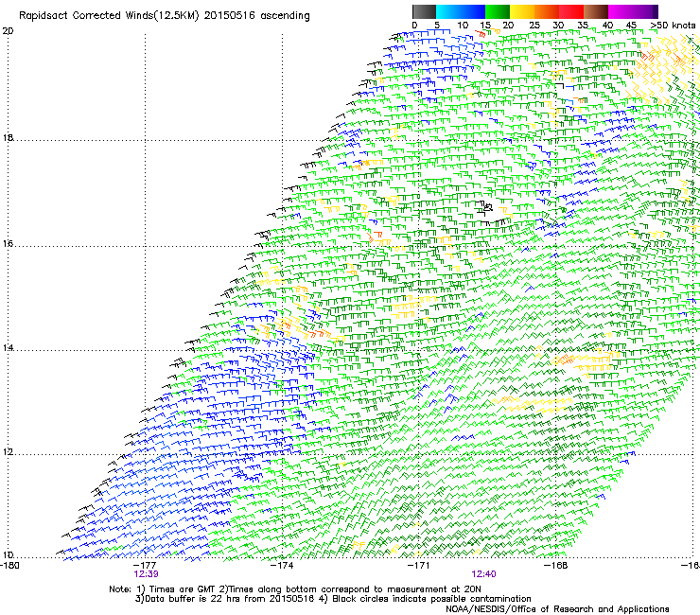Click the '5' label under the color bar
The image size is (700, 615).
[x=437, y=26]
